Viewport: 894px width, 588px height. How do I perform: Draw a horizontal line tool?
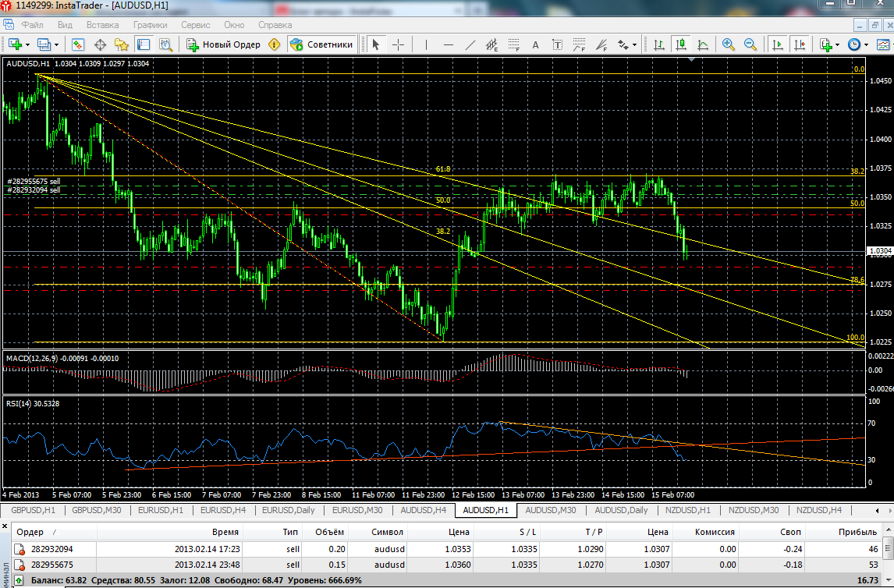tap(448, 44)
